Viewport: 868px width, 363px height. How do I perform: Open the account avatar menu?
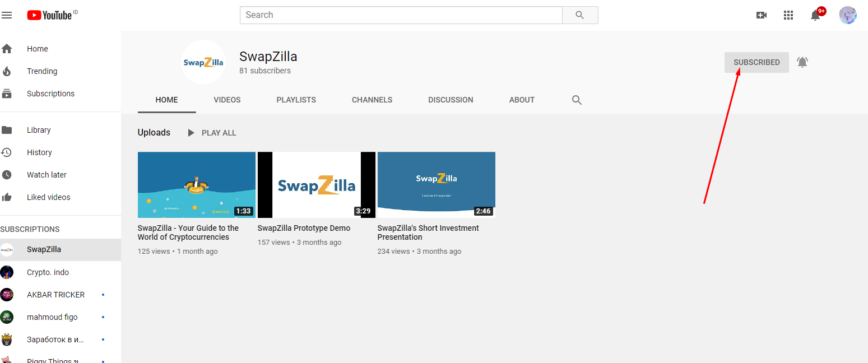[848, 15]
